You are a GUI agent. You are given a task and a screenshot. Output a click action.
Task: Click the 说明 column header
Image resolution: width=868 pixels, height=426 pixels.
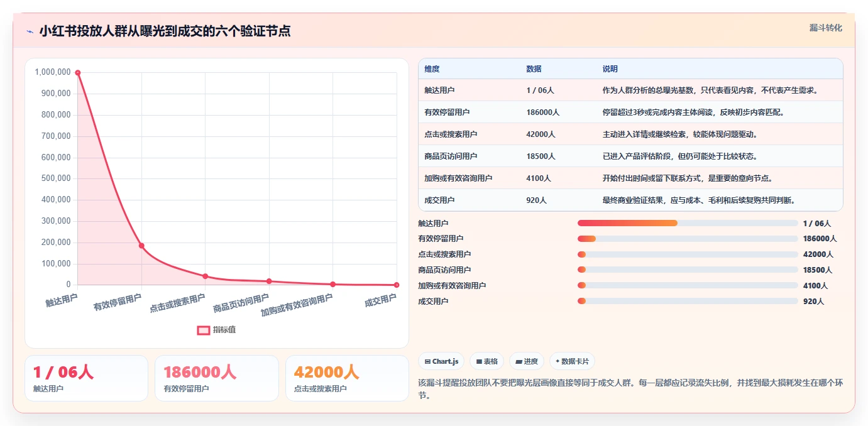[610, 68]
